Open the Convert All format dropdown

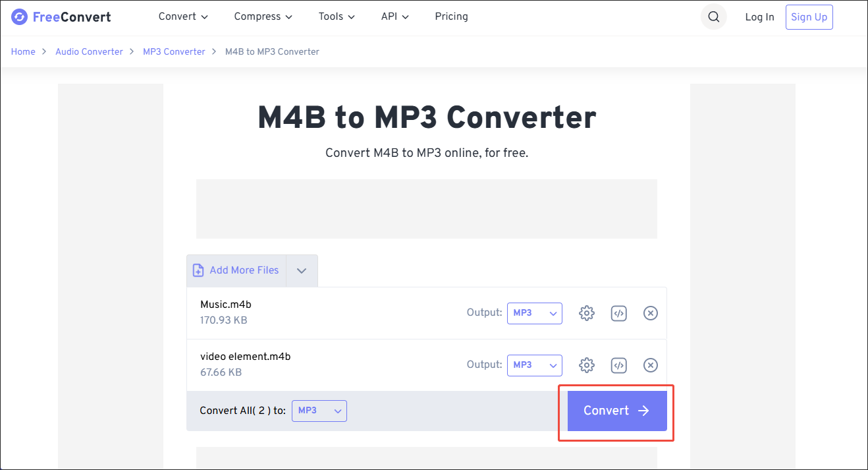coord(319,410)
